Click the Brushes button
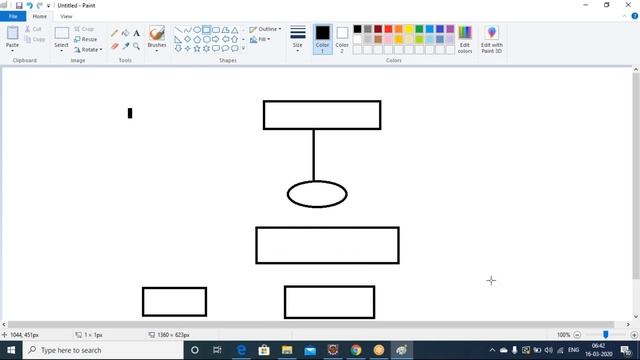Image resolution: width=640 pixels, height=360 pixels. (157, 36)
